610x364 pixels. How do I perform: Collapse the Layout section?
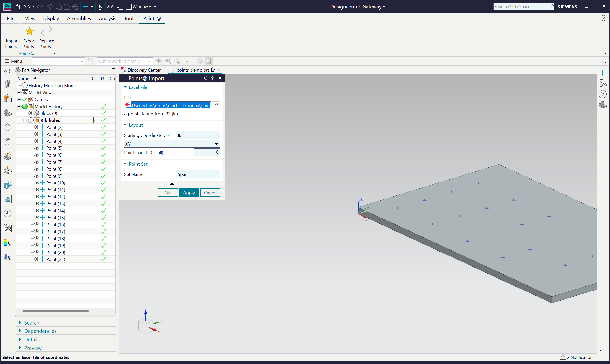coord(125,125)
